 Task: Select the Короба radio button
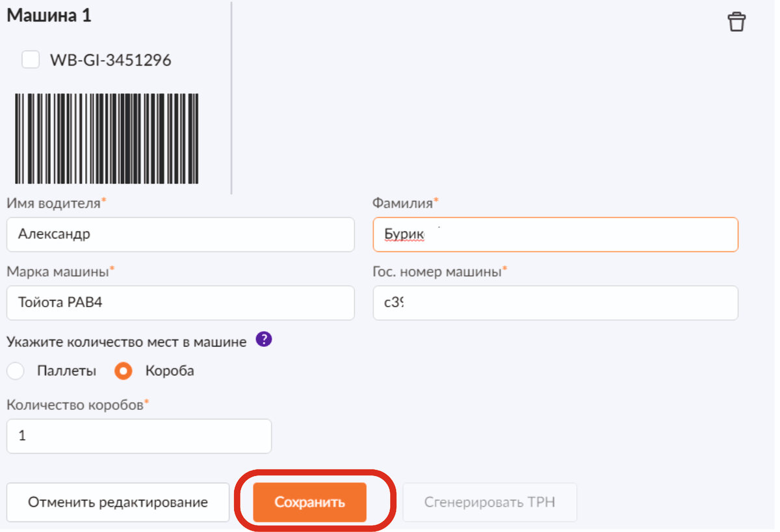pos(123,371)
